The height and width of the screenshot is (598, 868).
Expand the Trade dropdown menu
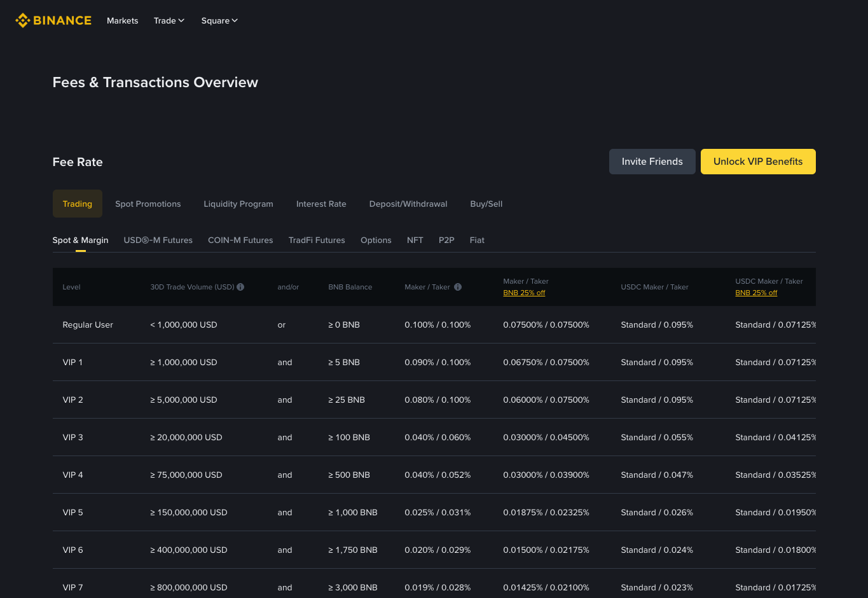pos(169,20)
